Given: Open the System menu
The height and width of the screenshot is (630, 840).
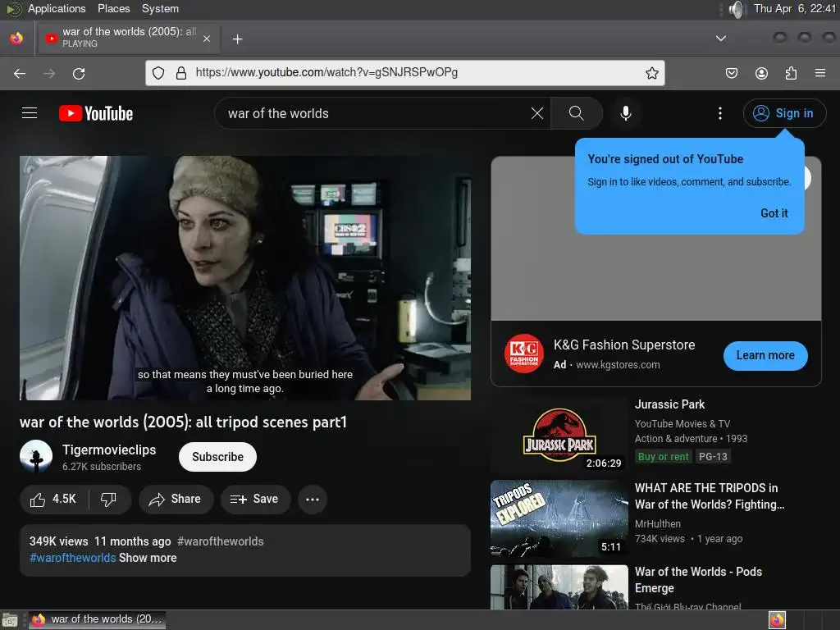Looking at the screenshot, I should click(160, 8).
